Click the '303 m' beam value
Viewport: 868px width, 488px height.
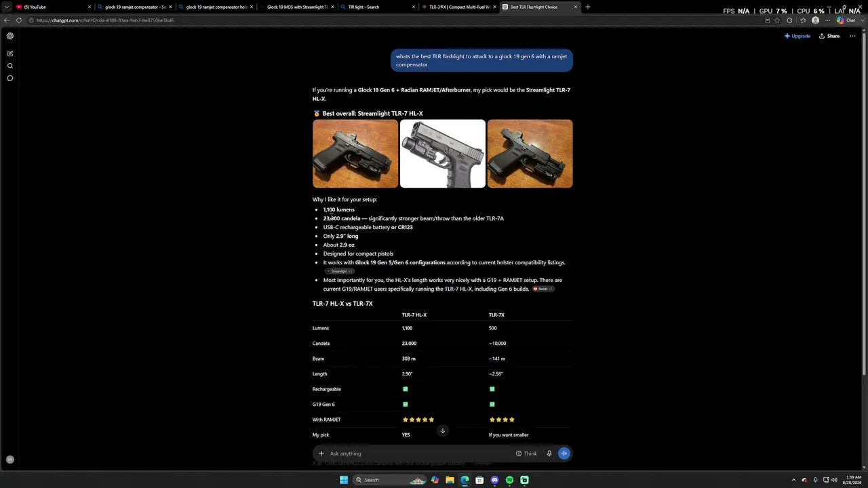click(x=409, y=359)
